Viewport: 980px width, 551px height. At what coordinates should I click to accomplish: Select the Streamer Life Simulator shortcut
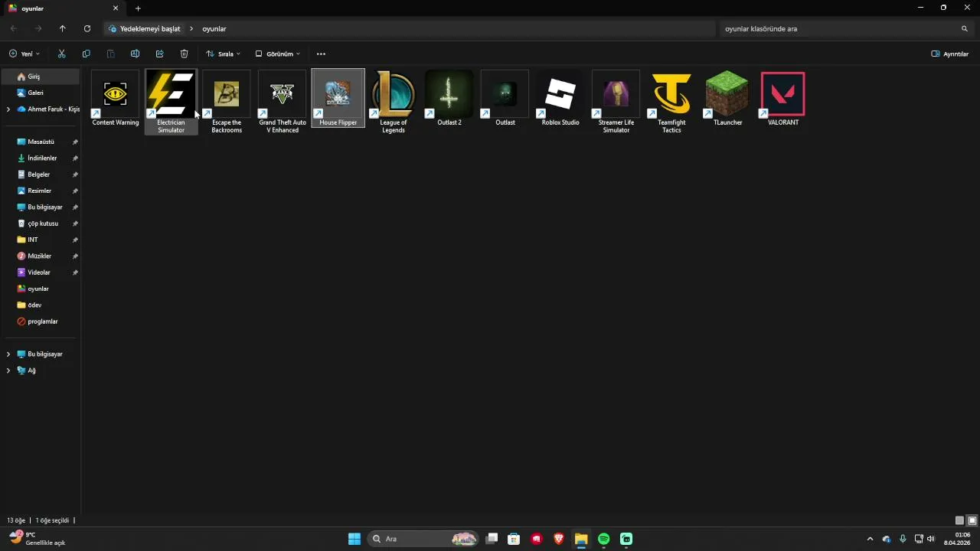616,102
